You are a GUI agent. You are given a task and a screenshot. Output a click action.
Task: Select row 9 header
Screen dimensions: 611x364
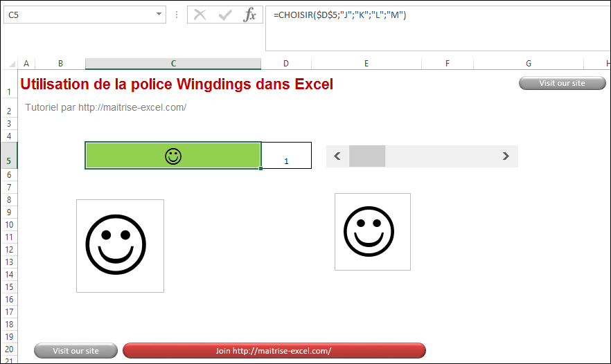(x=9, y=212)
